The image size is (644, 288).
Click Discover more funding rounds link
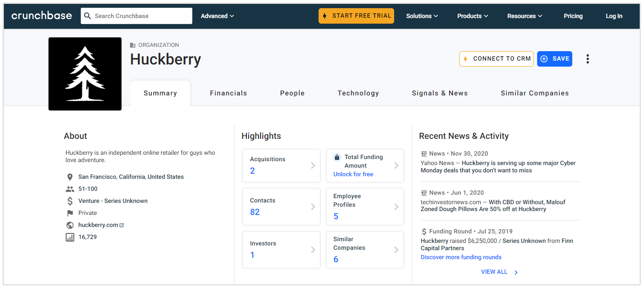[x=461, y=257]
